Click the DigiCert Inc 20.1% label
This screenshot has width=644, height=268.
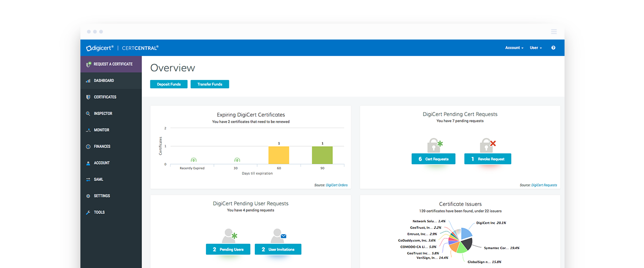(491, 223)
